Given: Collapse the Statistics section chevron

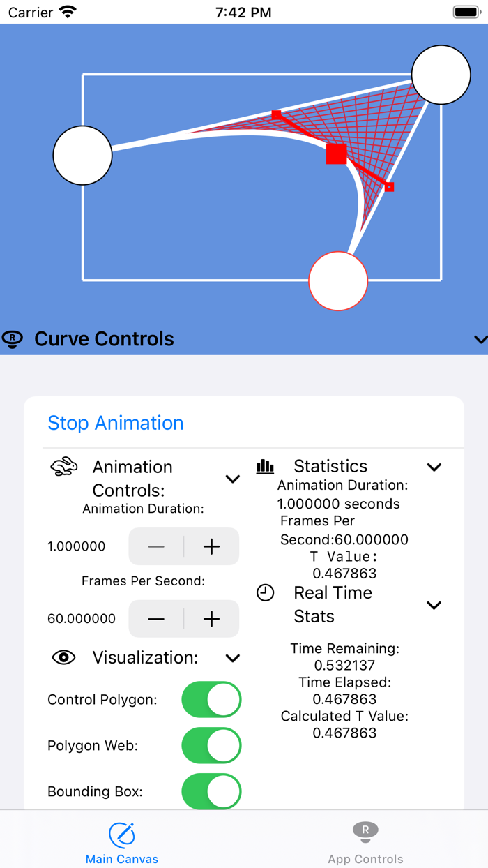Looking at the screenshot, I should click(434, 467).
